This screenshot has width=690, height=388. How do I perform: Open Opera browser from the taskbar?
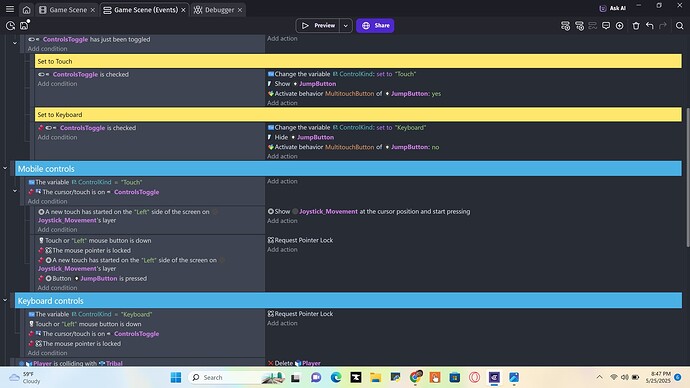pos(474,377)
